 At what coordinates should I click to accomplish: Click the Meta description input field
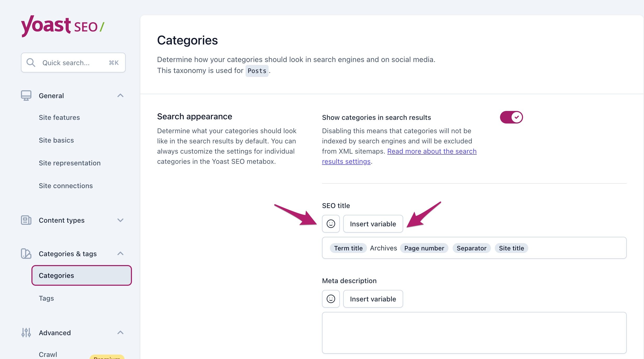coord(474,333)
